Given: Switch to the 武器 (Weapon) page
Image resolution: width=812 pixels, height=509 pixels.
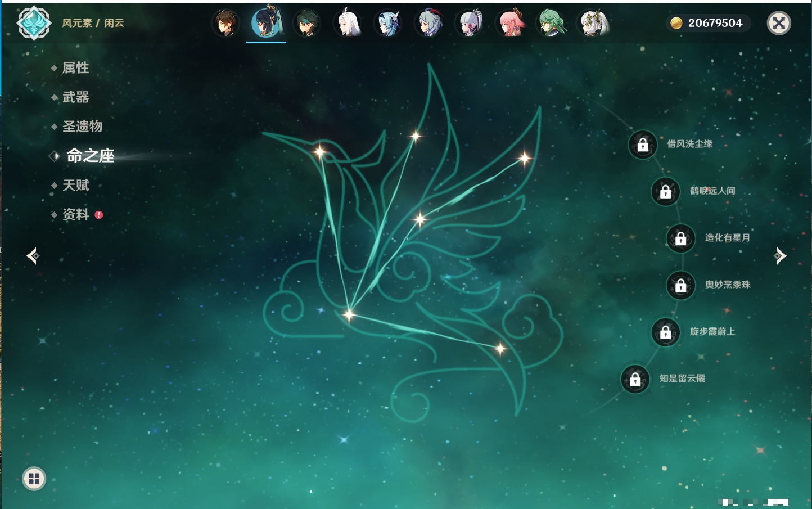Looking at the screenshot, I should click(75, 97).
